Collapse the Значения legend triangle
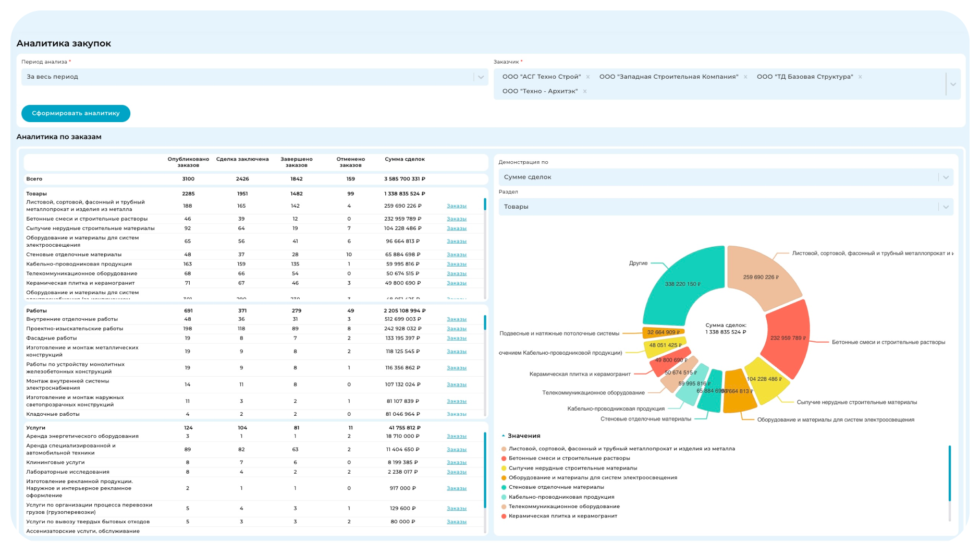980x553 pixels. [503, 436]
